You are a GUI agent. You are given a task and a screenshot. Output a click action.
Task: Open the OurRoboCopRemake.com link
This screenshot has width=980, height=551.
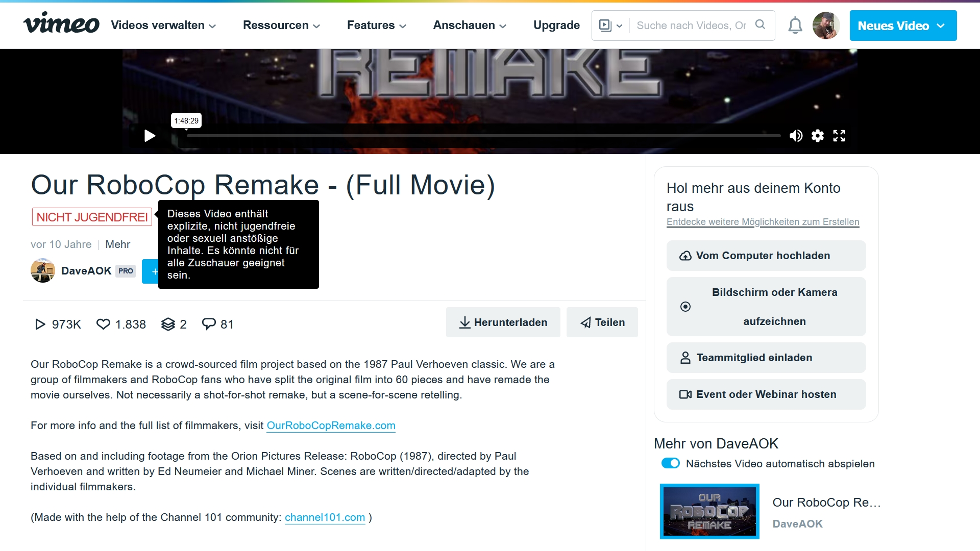click(331, 425)
